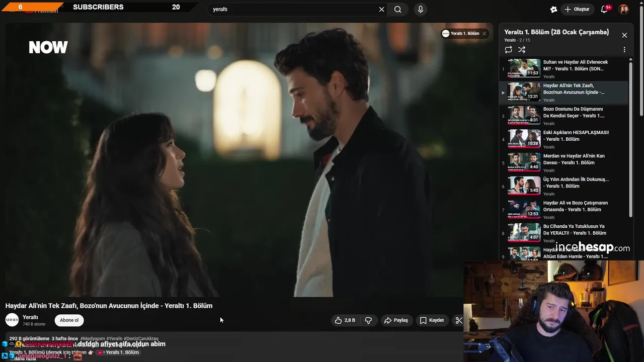The height and width of the screenshot is (362, 644).
Task: Open the Oluştur create menu
Action: pos(577,9)
